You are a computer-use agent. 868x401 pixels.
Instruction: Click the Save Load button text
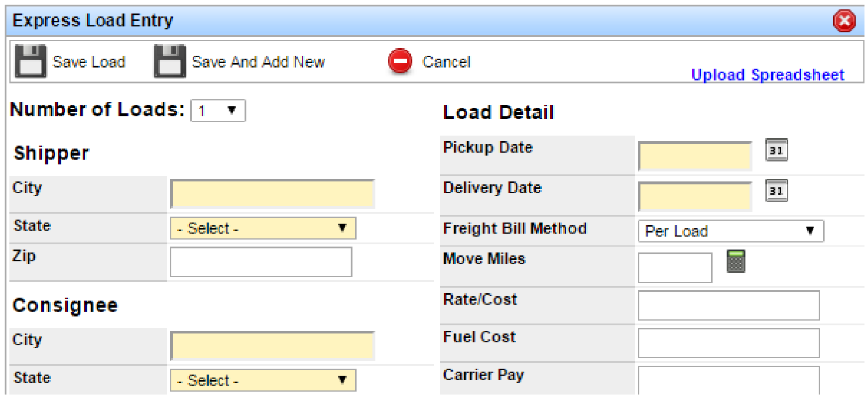[89, 62]
